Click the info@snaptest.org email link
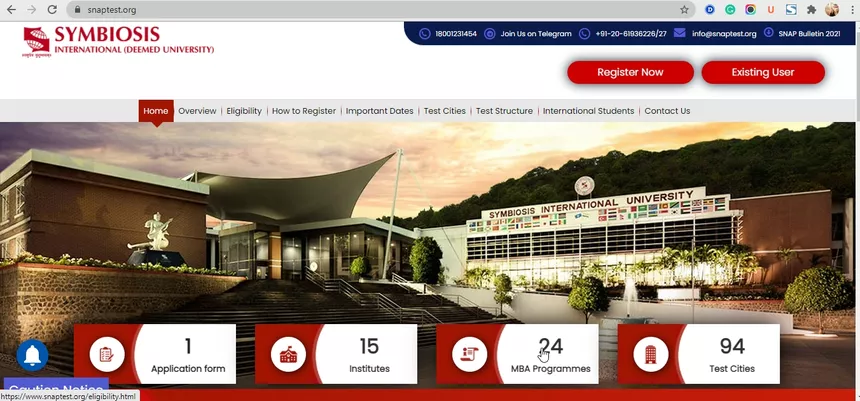 pyautogui.click(x=724, y=33)
